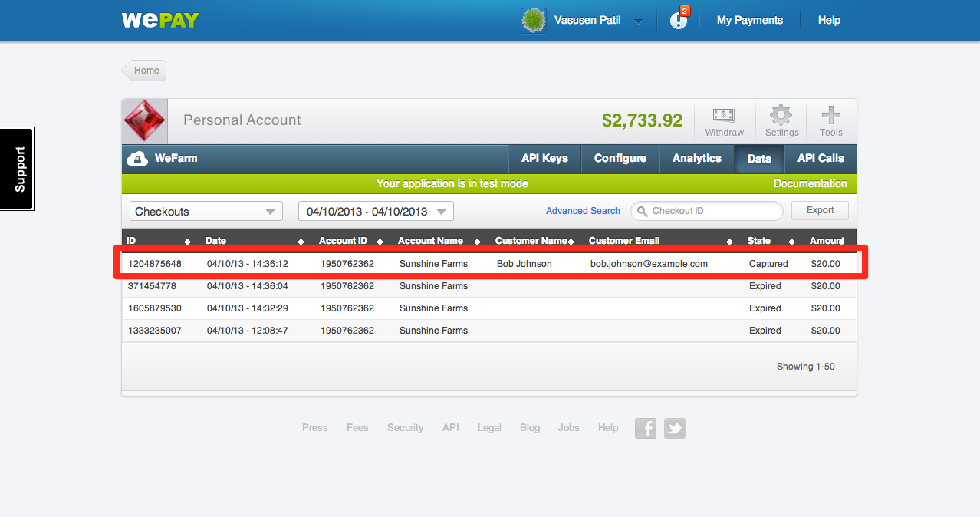The width and height of the screenshot is (980, 517).
Task: Click the Bob Johnson customer name cell
Action: tap(525, 264)
